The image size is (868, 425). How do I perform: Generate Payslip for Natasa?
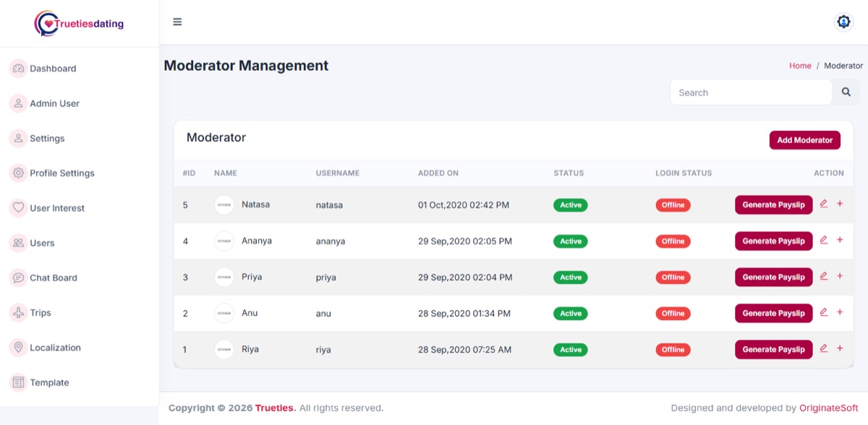click(773, 205)
